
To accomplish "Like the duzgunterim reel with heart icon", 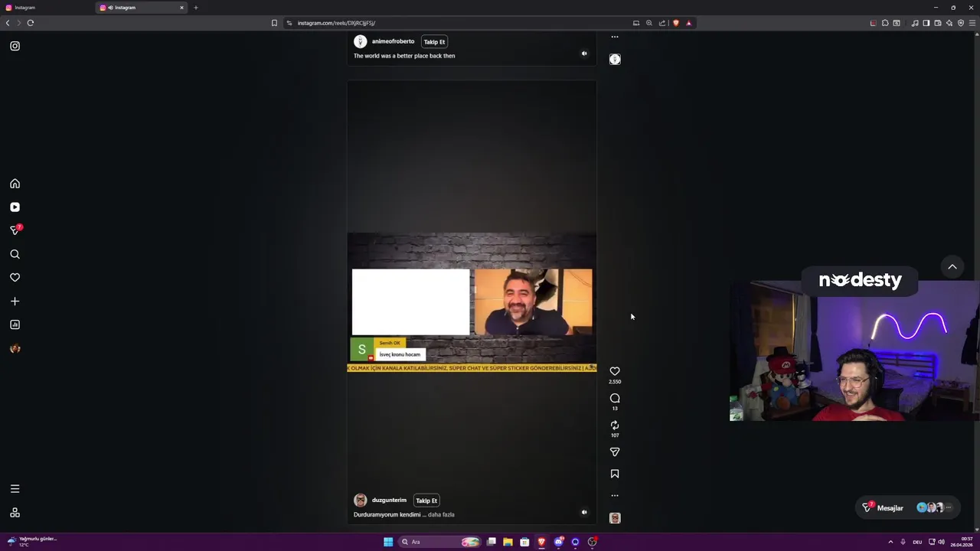I will tap(615, 371).
